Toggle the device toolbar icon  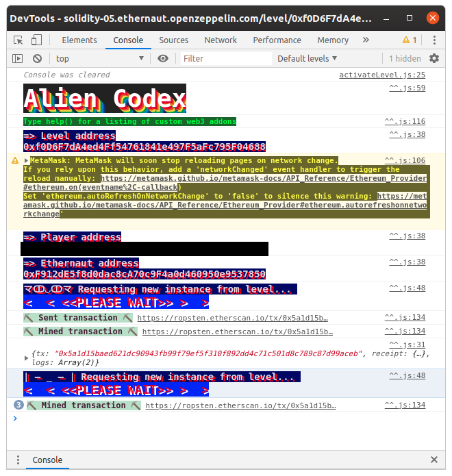point(36,40)
